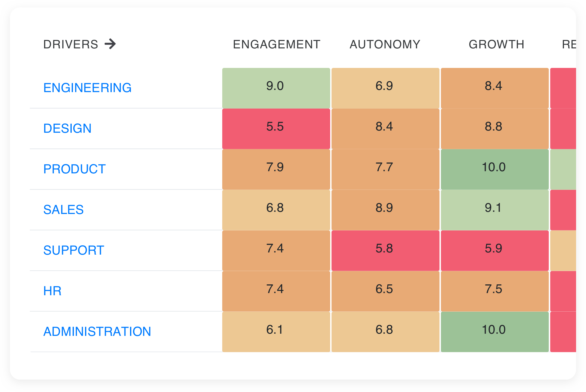Click the arrow icon next to DRIVERS
Image resolution: width=586 pixels, height=392 pixels.
110,44
